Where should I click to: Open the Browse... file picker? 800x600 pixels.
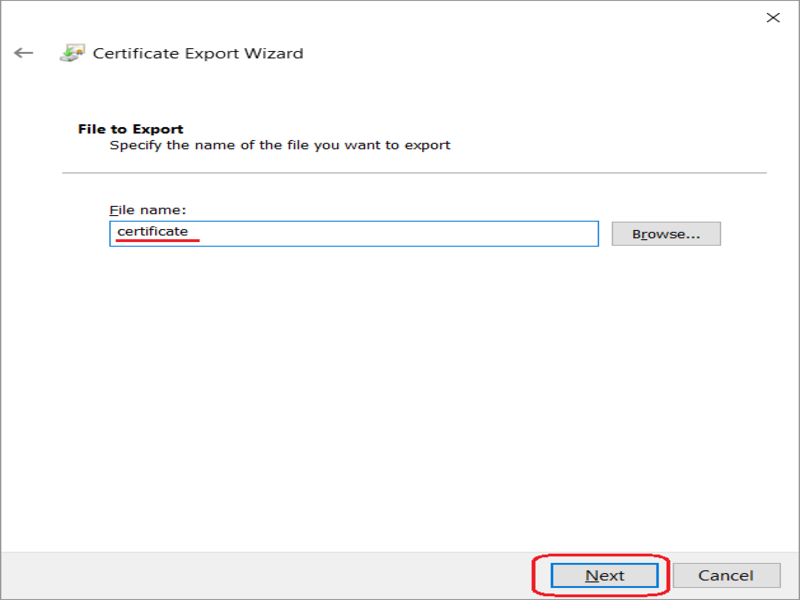click(665, 234)
